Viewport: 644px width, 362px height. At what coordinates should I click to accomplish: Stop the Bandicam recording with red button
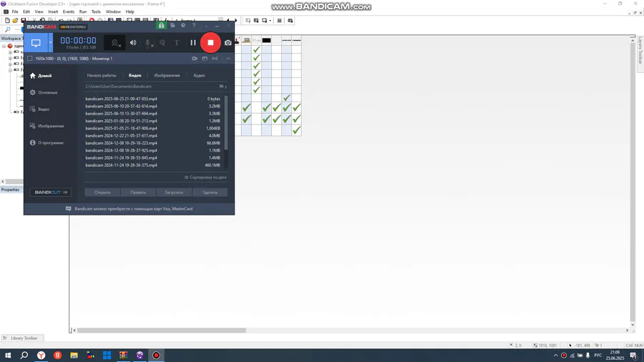[x=210, y=43]
